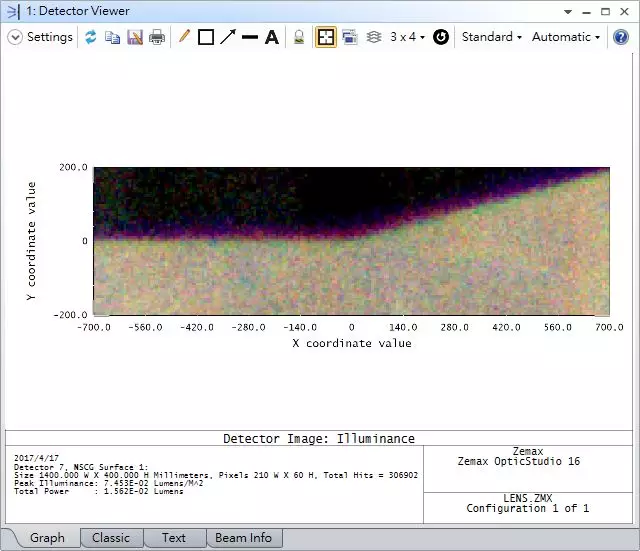Choose the arrow drawing tool

tap(228, 37)
